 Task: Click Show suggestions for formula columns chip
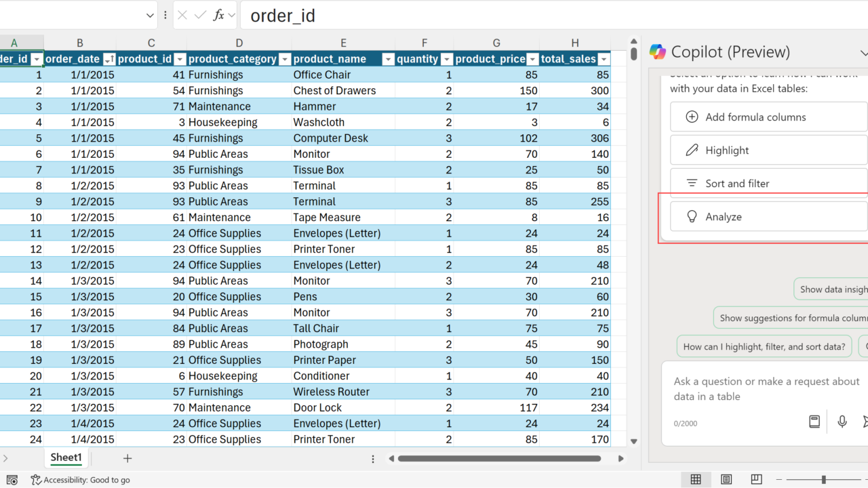pos(791,317)
